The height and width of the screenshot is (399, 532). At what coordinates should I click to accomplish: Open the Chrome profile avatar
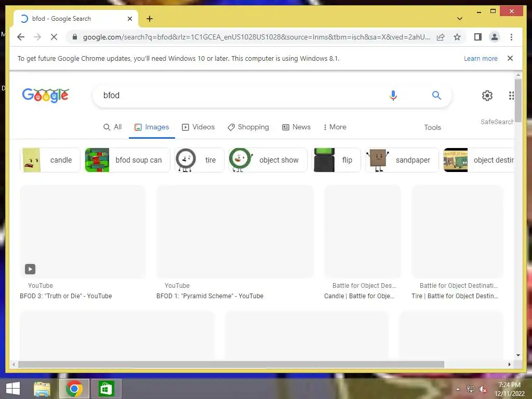pyautogui.click(x=495, y=37)
